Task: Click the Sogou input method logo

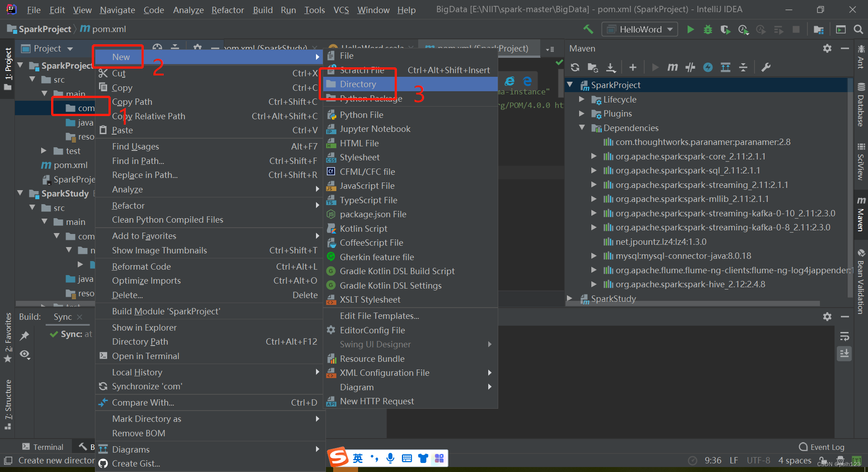Action: pos(338,458)
